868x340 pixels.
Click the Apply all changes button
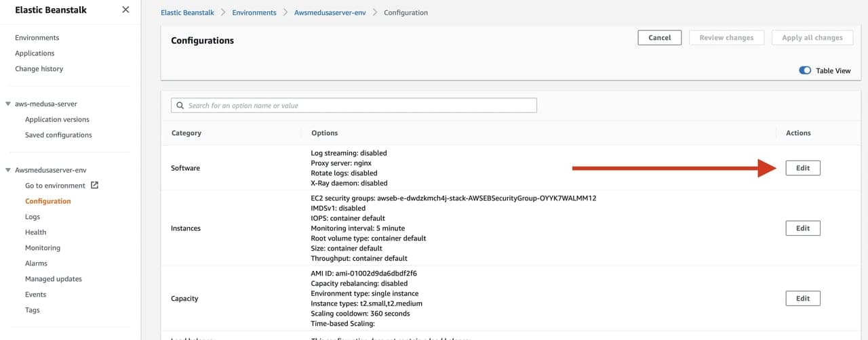812,38
